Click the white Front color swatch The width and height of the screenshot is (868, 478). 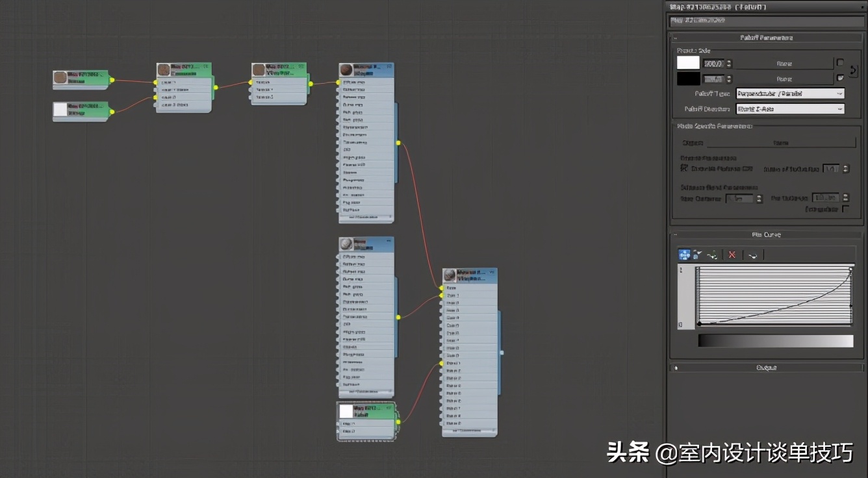coord(688,63)
